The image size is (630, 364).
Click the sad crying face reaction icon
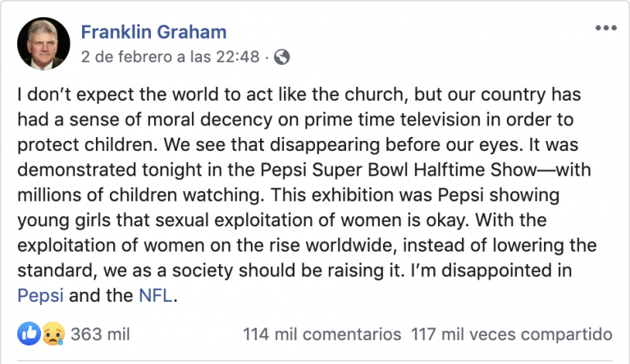coord(52,334)
